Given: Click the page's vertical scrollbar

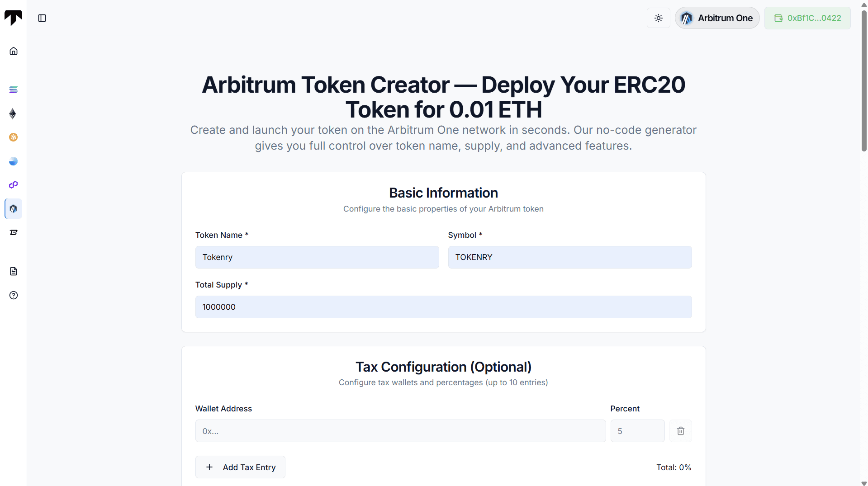Looking at the screenshot, I should click(x=864, y=81).
